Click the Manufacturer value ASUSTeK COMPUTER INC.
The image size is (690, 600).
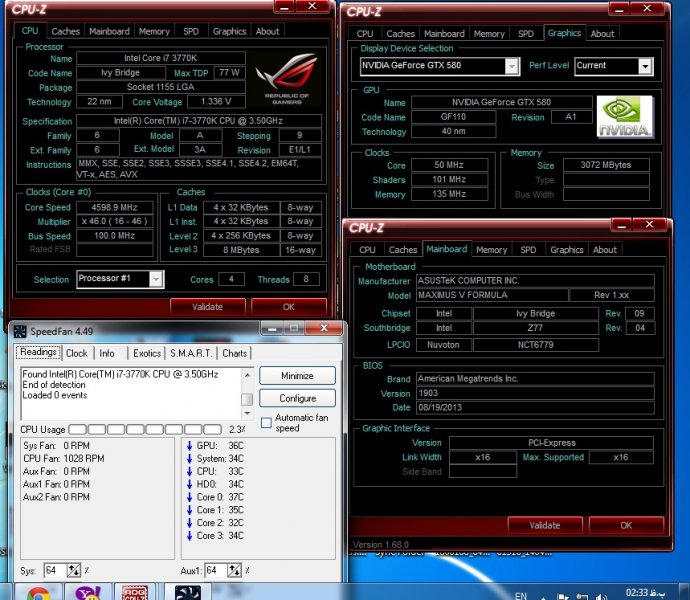click(535, 280)
